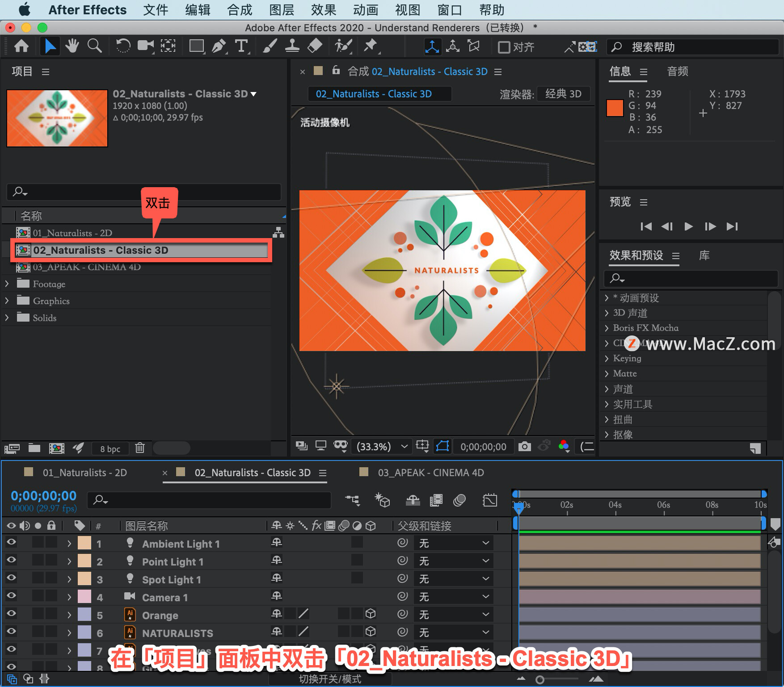Click new folder icon in Project panel

pos(34,448)
